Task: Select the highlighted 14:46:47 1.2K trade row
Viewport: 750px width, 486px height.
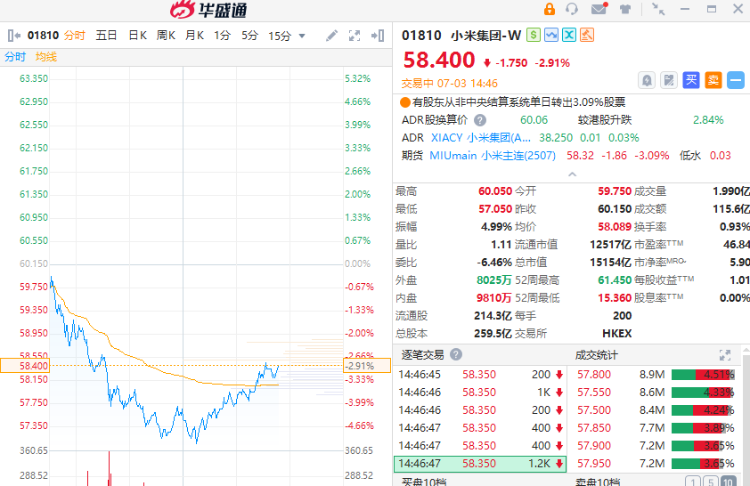Action: click(480, 463)
